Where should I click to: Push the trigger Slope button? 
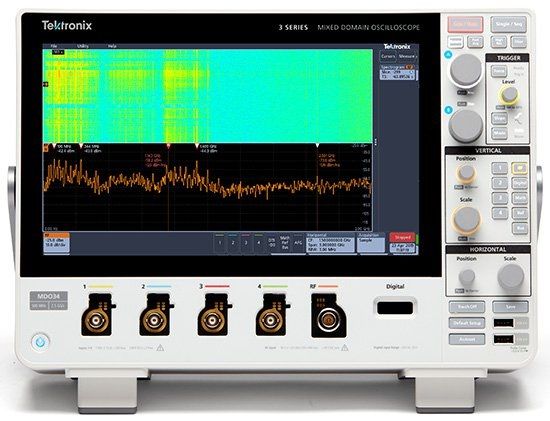(x=499, y=118)
